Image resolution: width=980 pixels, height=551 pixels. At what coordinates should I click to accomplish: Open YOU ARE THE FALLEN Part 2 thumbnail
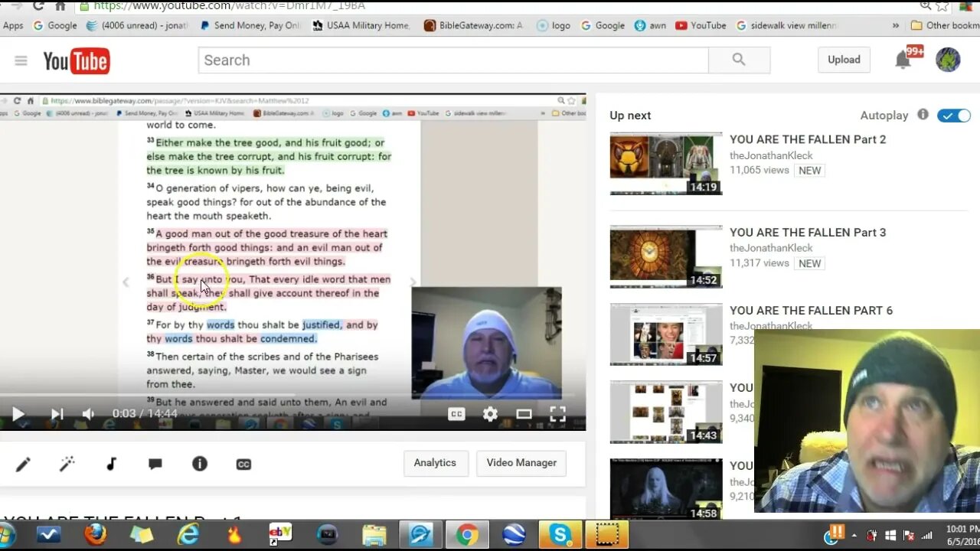pos(666,163)
